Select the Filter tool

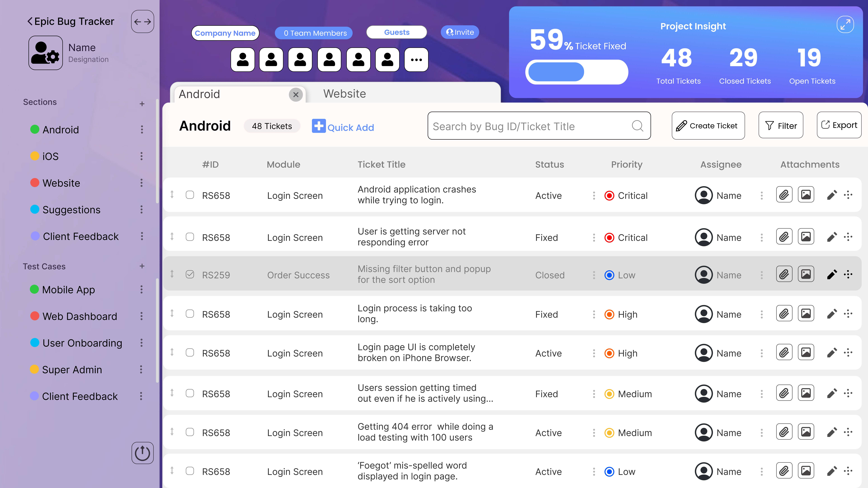point(781,125)
